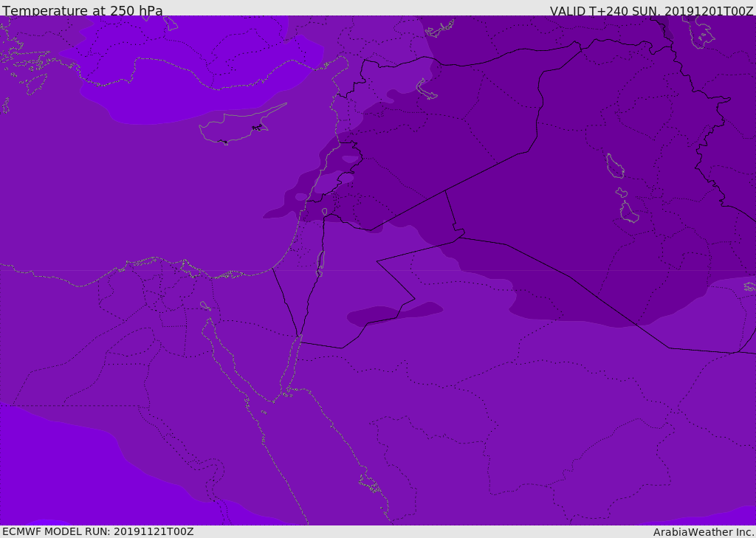The width and height of the screenshot is (756, 538).
Task: Click the ArabiaWeather Inc. credit text
Action: 704,532
